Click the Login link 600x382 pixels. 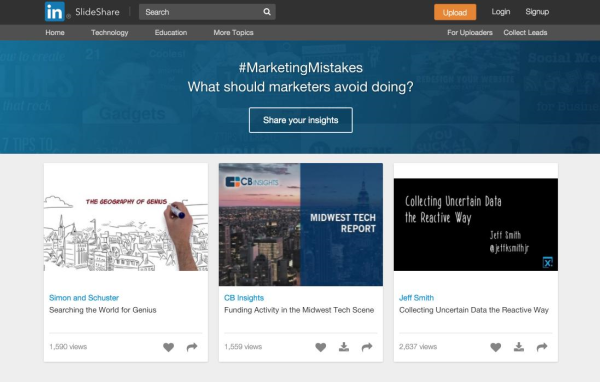501,12
